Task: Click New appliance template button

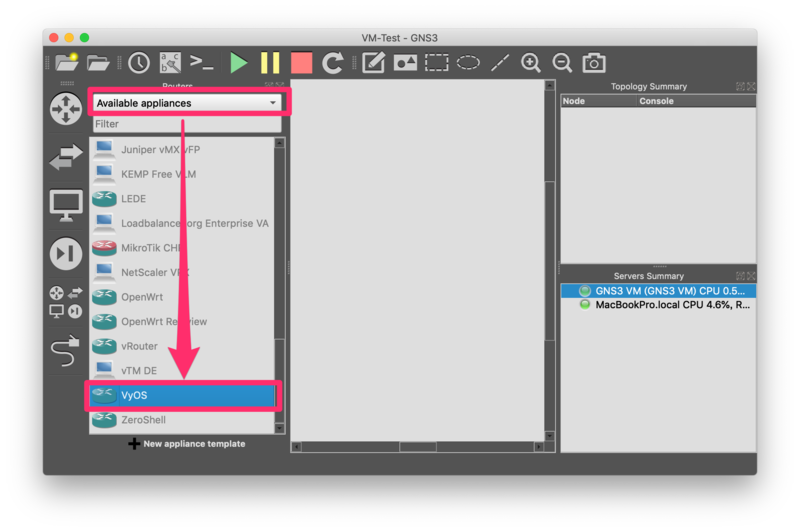Action: pyautogui.click(x=187, y=444)
